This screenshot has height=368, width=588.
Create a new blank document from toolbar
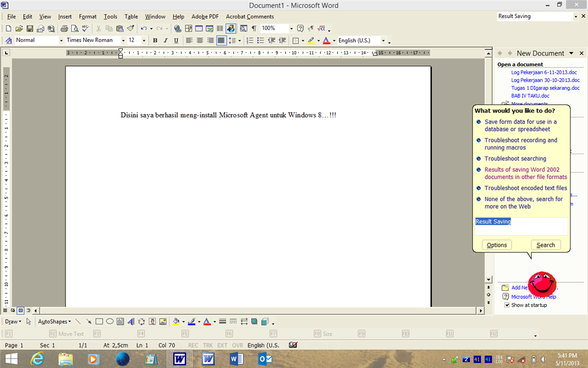(x=8, y=29)
